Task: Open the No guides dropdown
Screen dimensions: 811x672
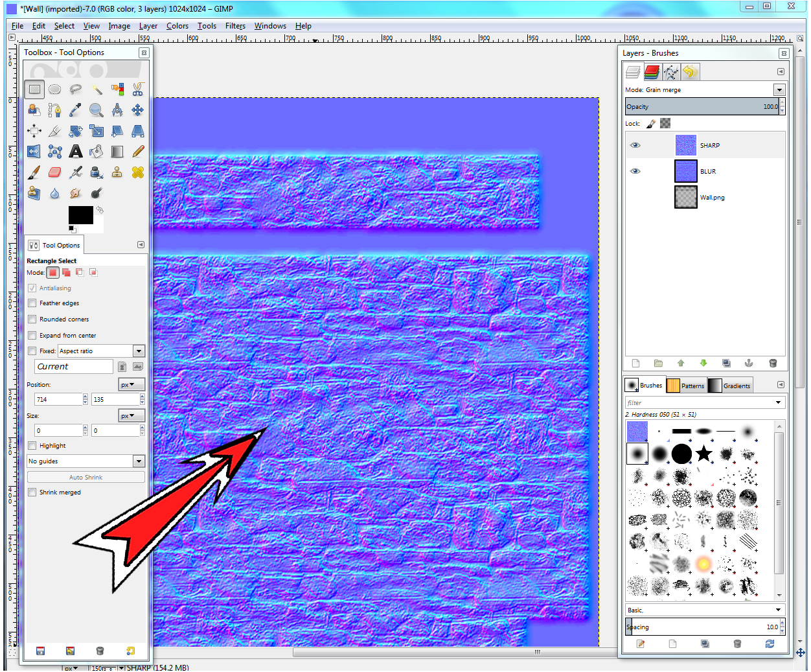Action: click(x=138, y=461)
